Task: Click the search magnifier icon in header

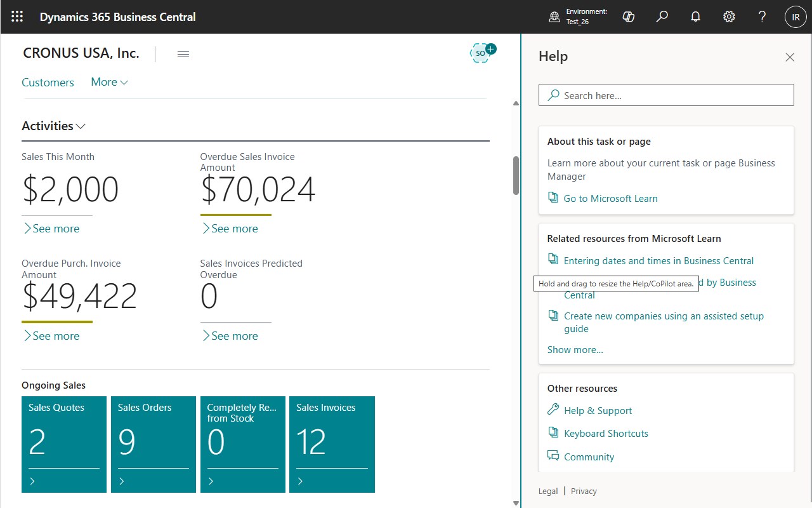Action: pyautogui.click(x=662, y=17)
